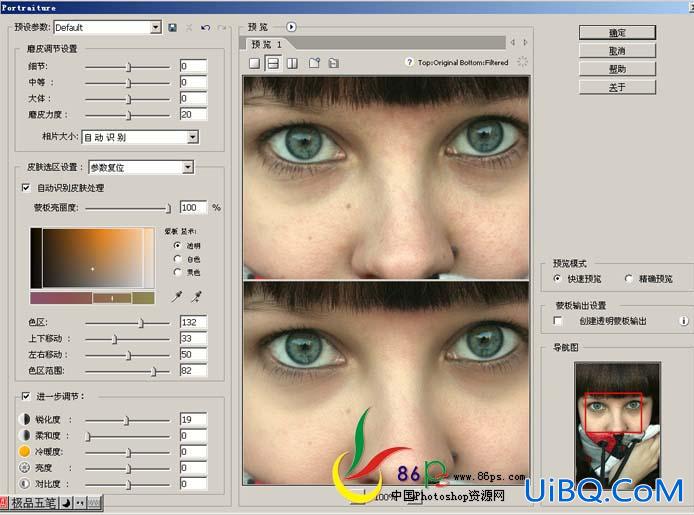Click the redo arrow icon
The image size is (694, 515).
[x=222, y=27]
